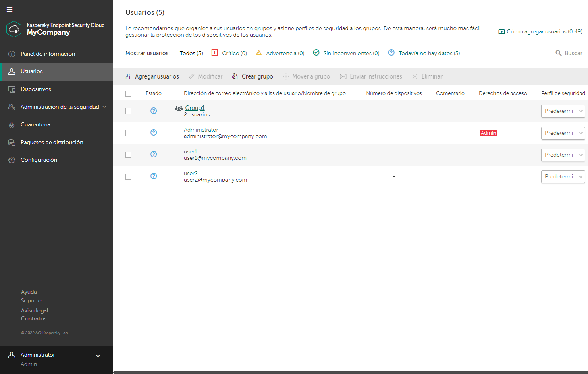588x374 pixels.
Task: Click the Número de dispositivos column header
Action: 394,93
